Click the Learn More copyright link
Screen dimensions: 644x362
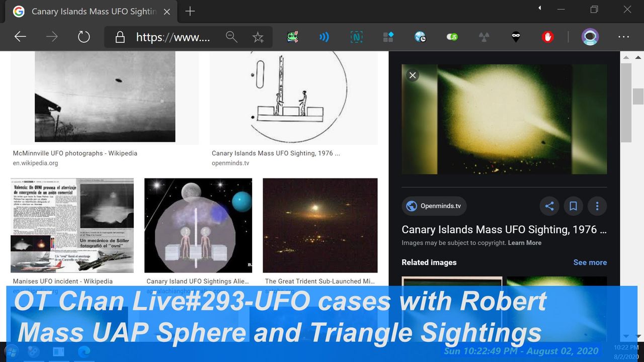525,243
